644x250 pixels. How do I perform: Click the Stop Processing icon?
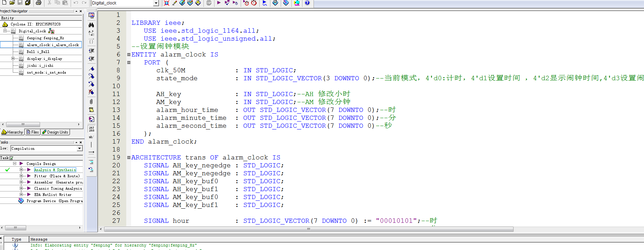pyautogui.click(x=209, y=3)
